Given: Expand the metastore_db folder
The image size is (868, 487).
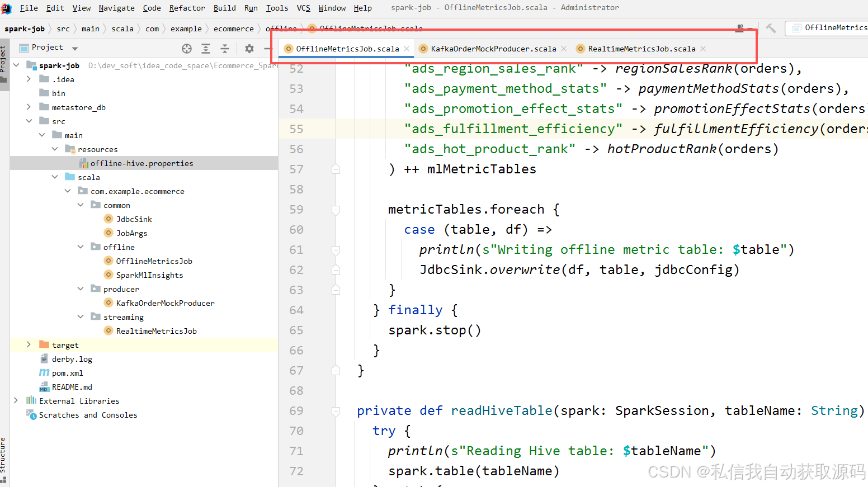Looking at the screenshot, I should pos(29,107).
